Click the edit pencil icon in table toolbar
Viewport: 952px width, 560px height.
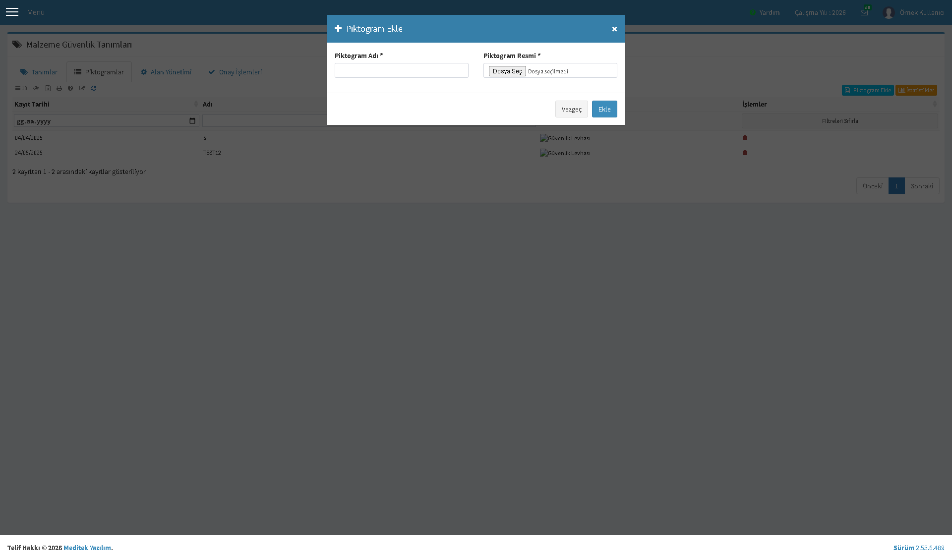(x=82, y=88)
